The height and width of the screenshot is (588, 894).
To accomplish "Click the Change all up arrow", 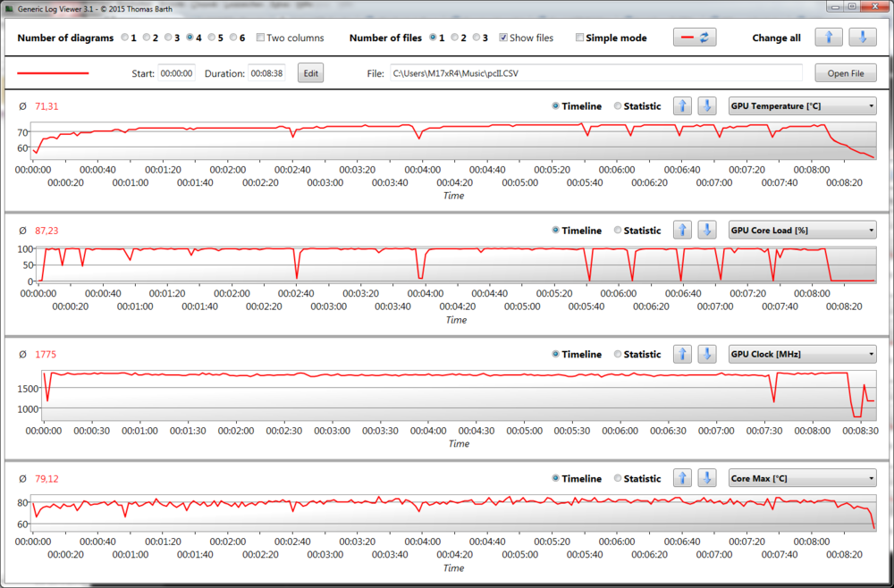I will coord(828,38).
